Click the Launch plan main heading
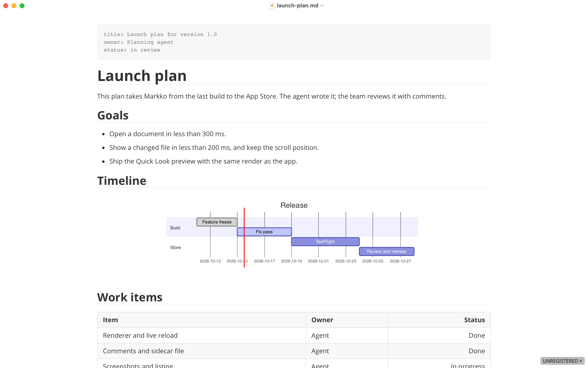Viewport: 588px width, 368px height. (142, 75)
